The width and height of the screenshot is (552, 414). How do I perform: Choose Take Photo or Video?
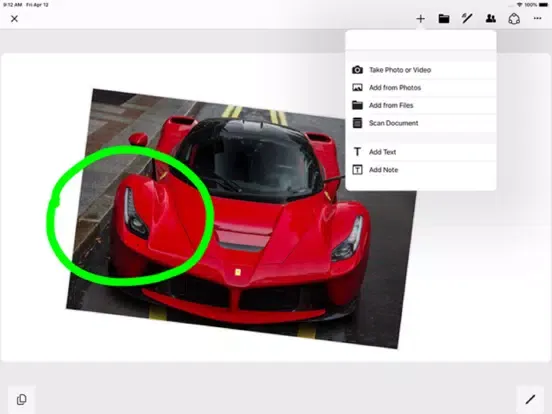(x=421, y=70)
